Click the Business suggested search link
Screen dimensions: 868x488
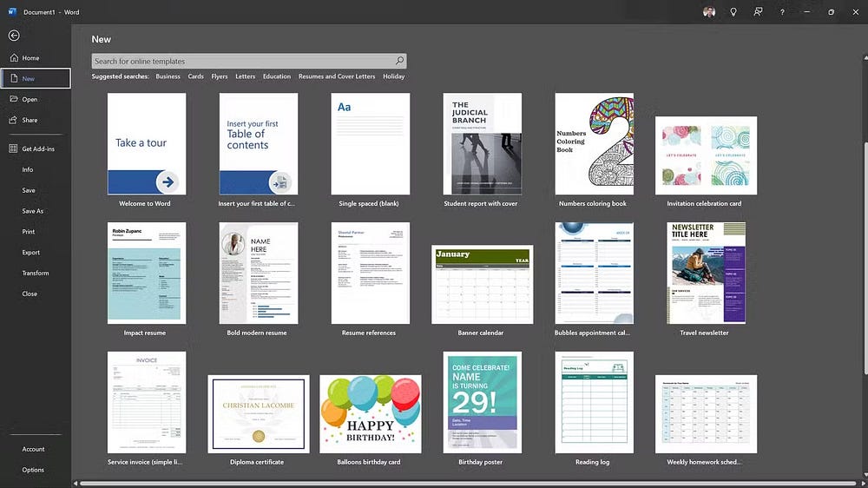tap(168, 76)
